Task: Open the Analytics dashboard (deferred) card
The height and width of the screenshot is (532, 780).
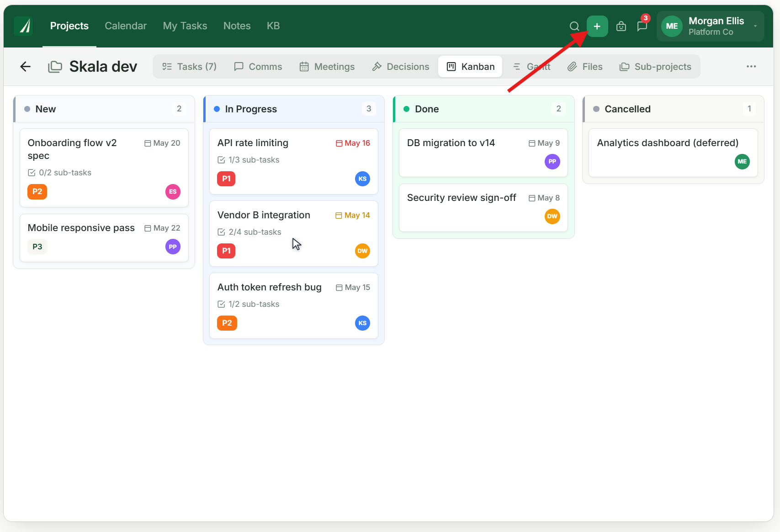Action: click(673, 153)
